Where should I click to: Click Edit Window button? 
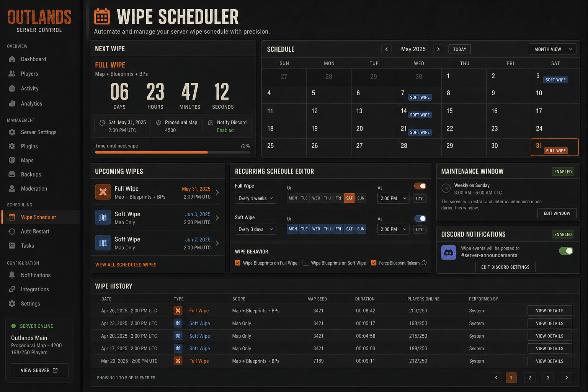click(x=557, y=213)
